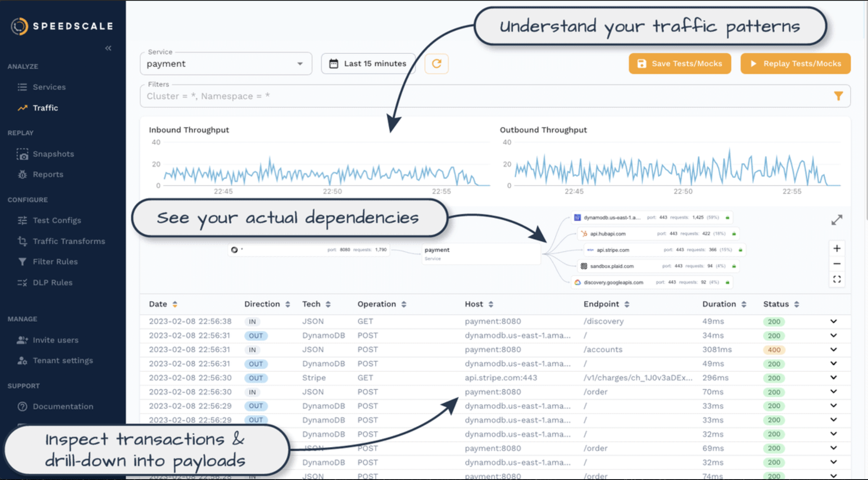Click the refresh traffic icon button

(x=437, y=64)
